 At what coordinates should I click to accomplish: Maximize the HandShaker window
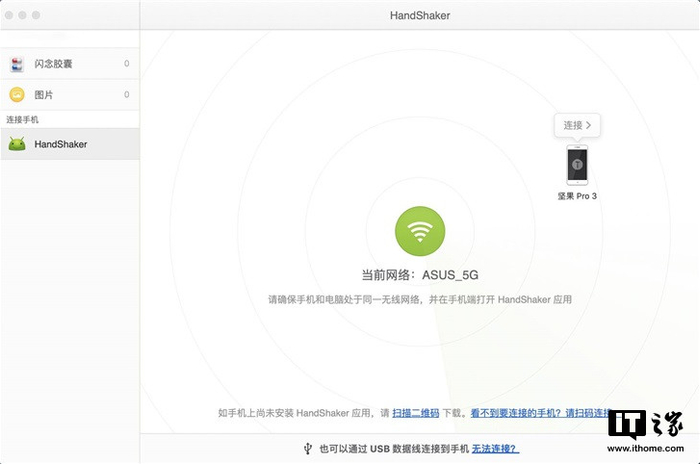(36, 15)
